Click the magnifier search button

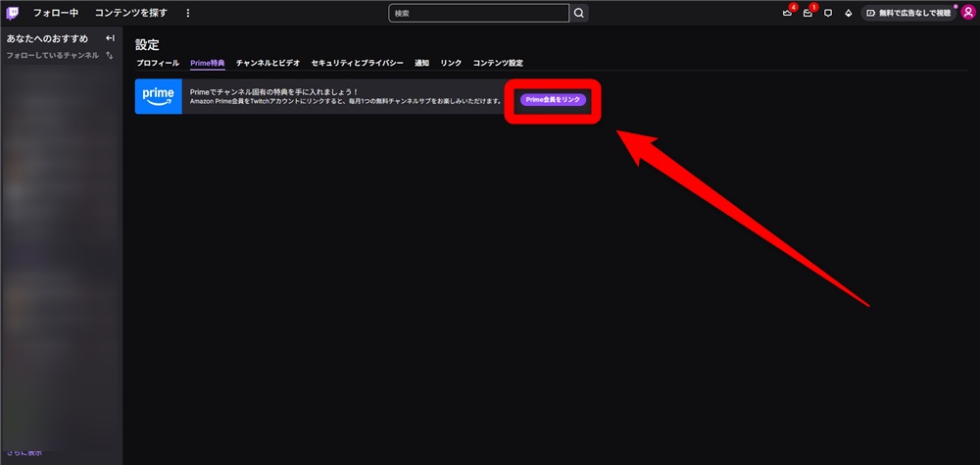[579, 13]
